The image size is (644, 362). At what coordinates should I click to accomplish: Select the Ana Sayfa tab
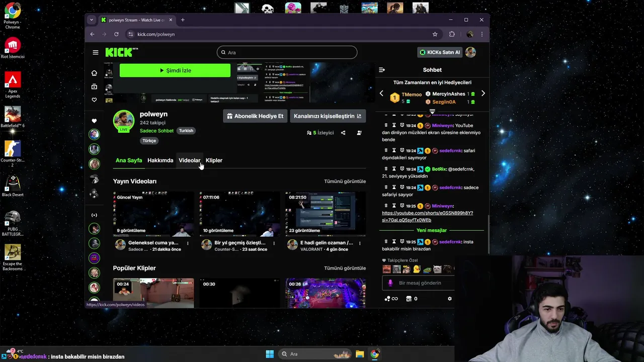point(129,160)
